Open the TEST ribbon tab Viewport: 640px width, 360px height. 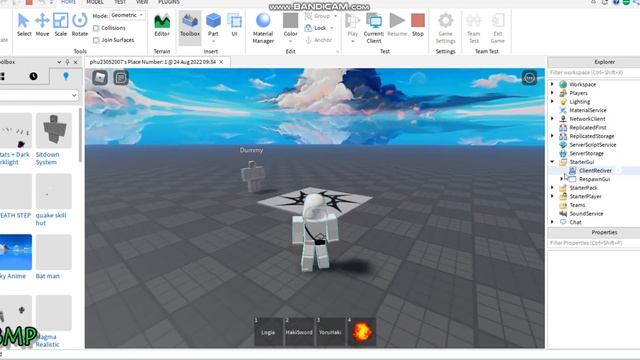[x=120, y=2]
